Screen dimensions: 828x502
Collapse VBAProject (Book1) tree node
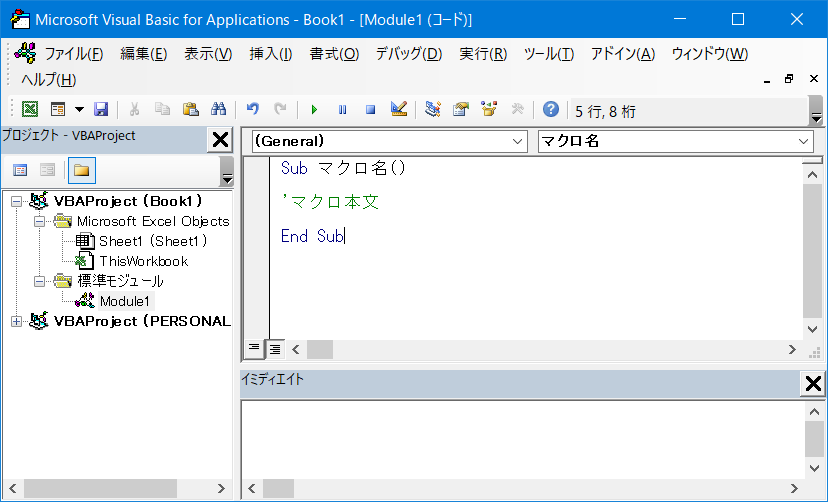coord(16,201)
